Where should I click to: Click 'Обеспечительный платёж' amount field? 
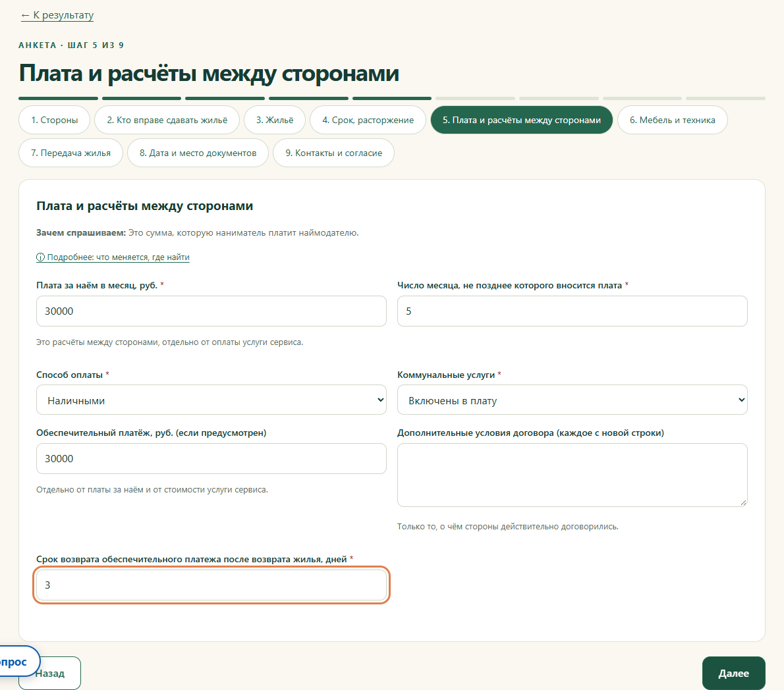(x=211, y=459)
